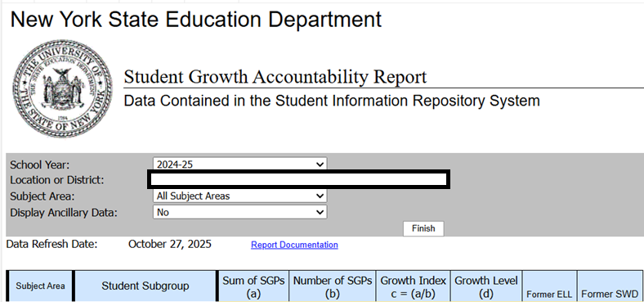Image resolution: width=644 pixels, height=302 pixels.
Task: Click the Location or District label
Action: tap(57, 180)
